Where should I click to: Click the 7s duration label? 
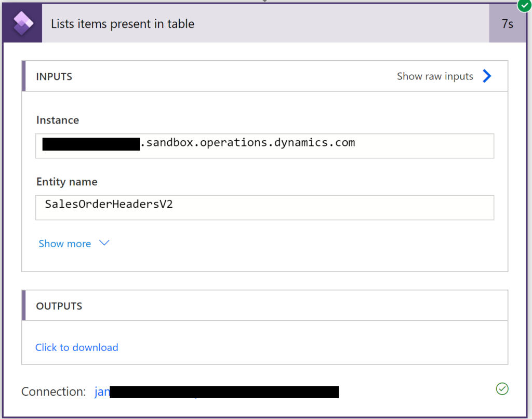507,24
